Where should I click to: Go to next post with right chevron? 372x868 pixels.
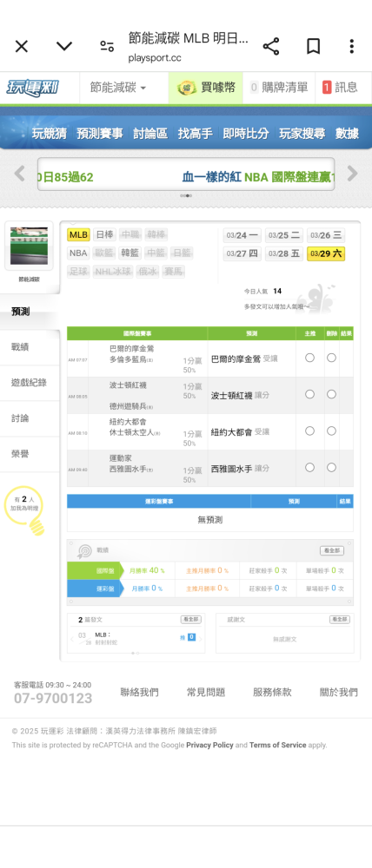coord(200,639)
